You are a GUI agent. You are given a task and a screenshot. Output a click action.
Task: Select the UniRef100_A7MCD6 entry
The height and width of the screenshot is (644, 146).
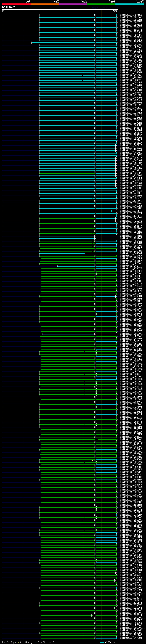coord(131,281)
